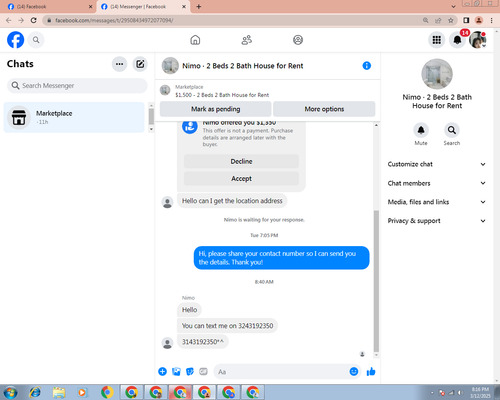500x400 pixels.
Task: Click the conversation vertical scrollbar
Action: coord(376,281)
